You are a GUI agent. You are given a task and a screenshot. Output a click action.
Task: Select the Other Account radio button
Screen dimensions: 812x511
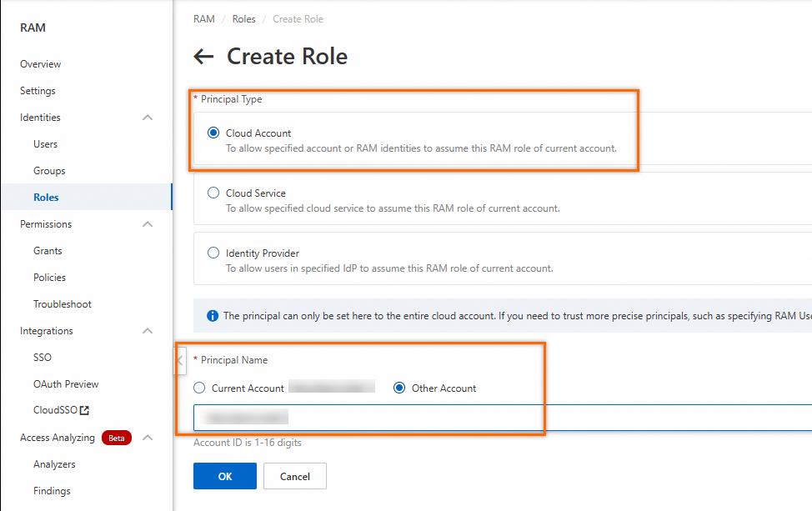[x=399, y=388]
